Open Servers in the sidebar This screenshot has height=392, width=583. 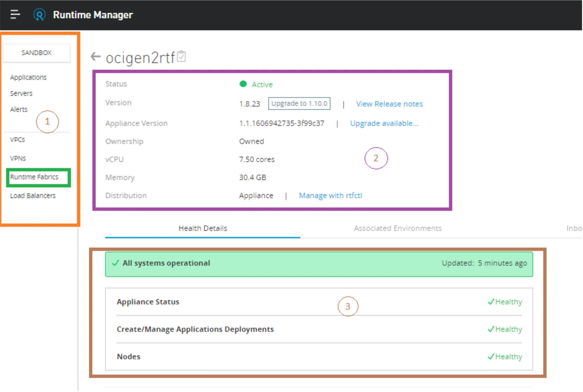tap(21, 93)
